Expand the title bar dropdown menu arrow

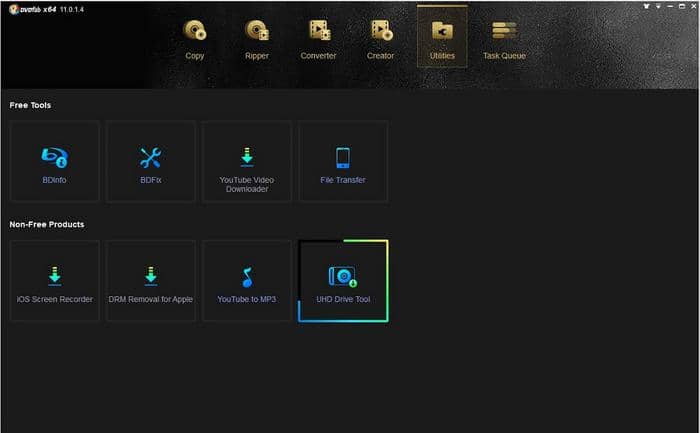click(x=658, y=6)
